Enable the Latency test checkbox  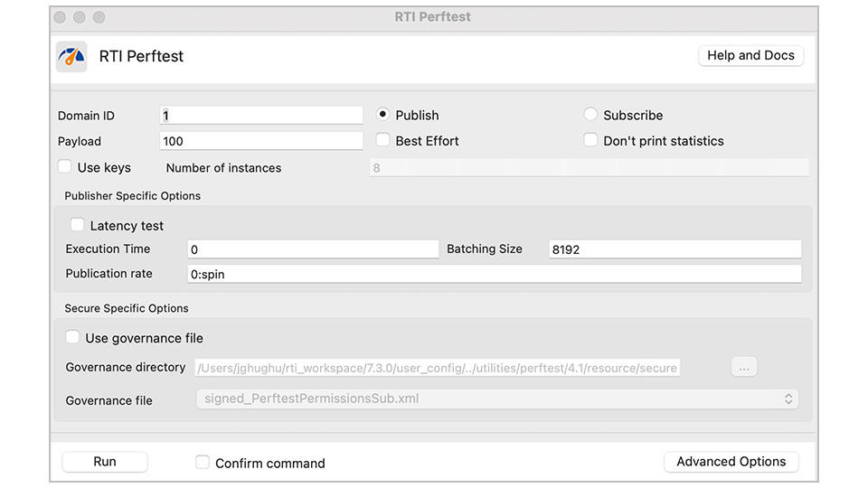pos(78,225)
